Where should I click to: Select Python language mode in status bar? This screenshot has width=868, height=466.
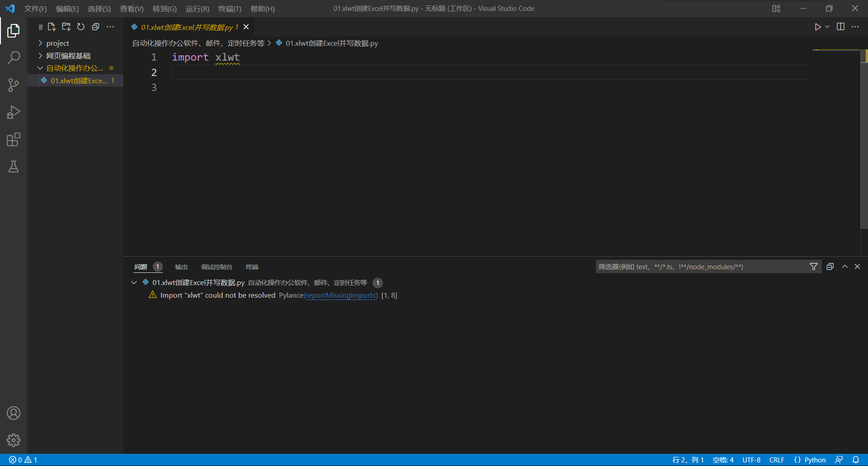pos(815,460)
